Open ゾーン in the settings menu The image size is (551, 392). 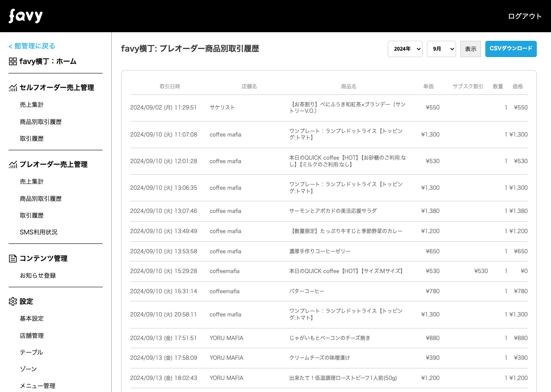pyautogui.click(x=28, y=369)
